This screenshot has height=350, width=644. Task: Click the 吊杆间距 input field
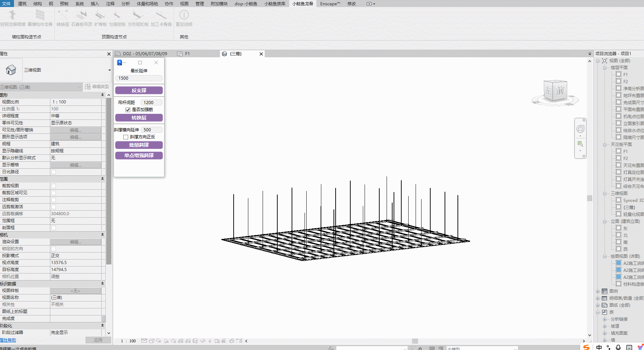click(151, 102)
